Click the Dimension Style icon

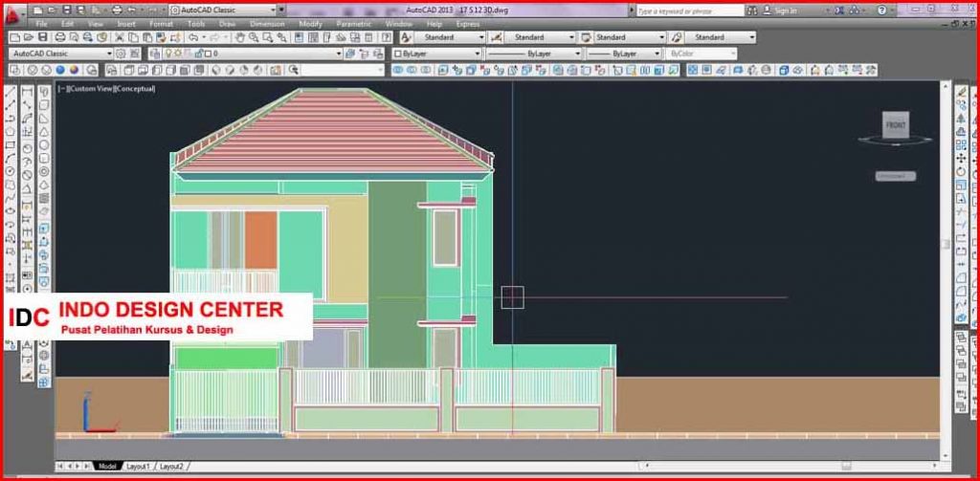497,37
